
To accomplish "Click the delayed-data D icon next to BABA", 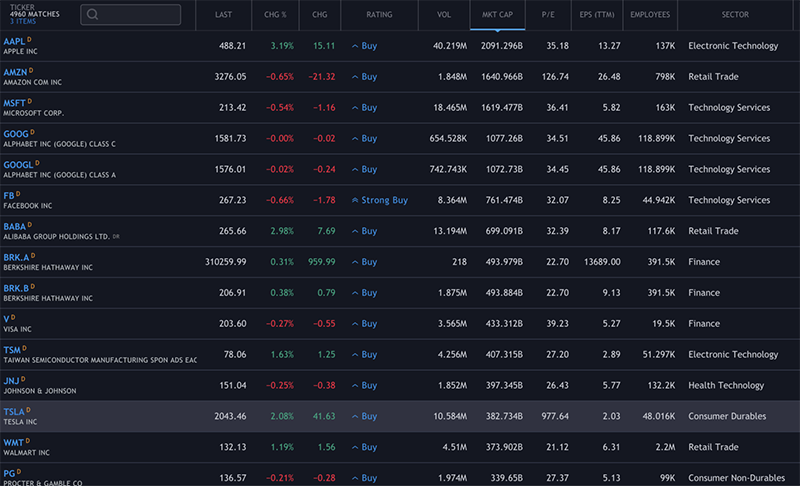I will click(x=30, y=224).
